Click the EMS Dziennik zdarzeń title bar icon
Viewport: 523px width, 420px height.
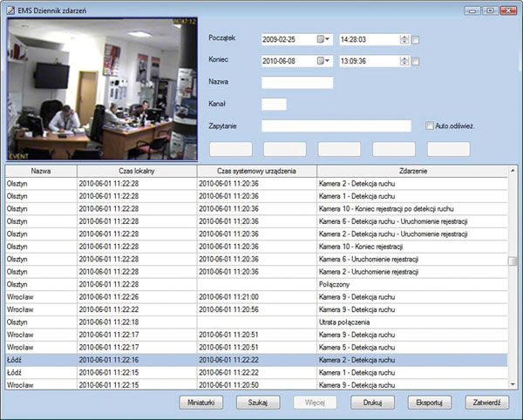10,10
